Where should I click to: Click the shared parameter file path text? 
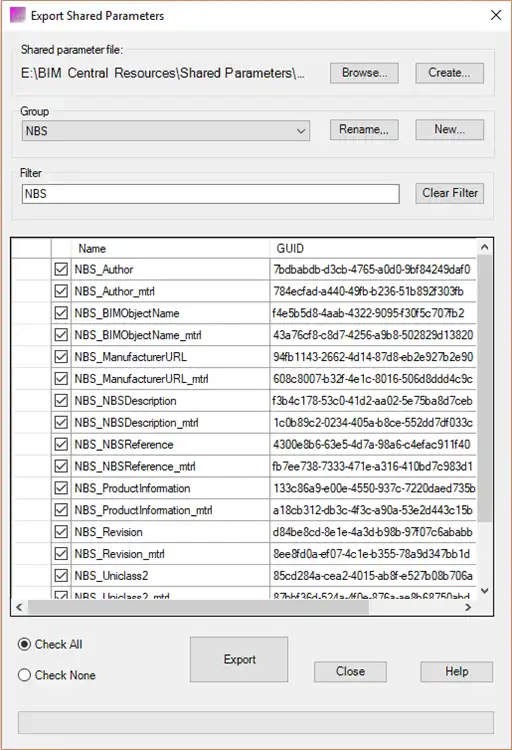pyautogui.click(x=163, y=73)
